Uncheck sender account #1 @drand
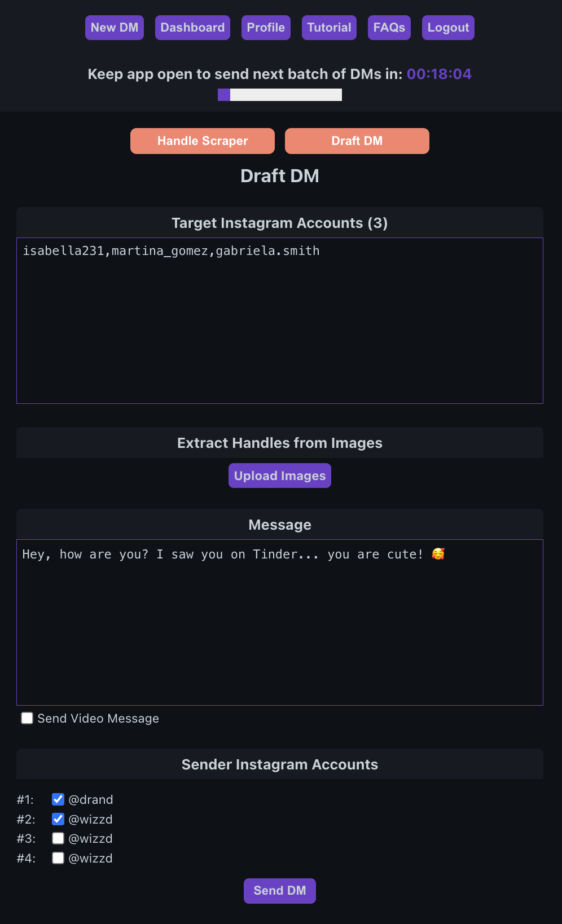The height and width of the screenshot is (924, 562). pyautogui.click(x=58, y=799)
